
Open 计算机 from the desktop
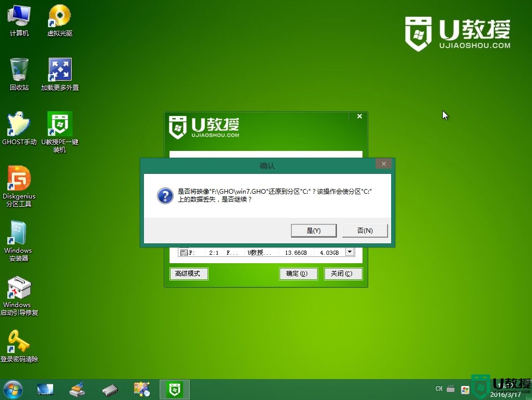coord(19,18)
